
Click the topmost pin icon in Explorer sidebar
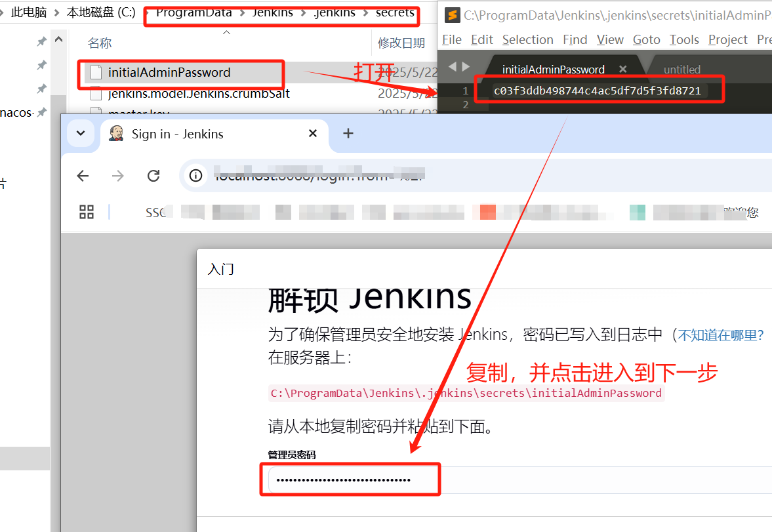(x=42, y=41)
